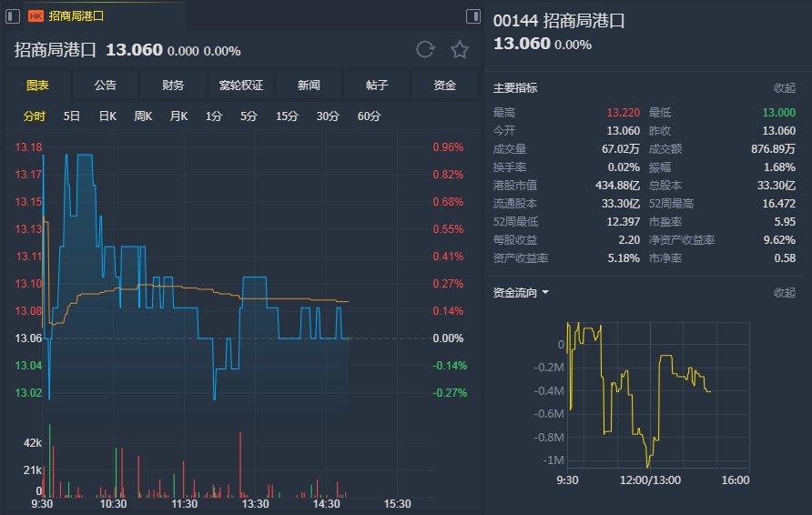This screenshot has height=515, width=812.
Task: Click the refresh quote icon
Action: (x=425, y=50)
